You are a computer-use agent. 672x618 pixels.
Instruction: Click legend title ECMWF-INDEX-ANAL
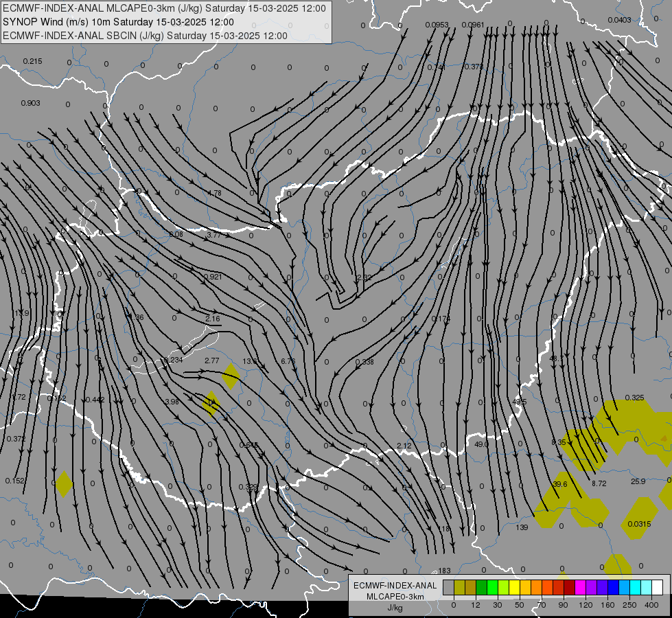click(x=395, y=586)
